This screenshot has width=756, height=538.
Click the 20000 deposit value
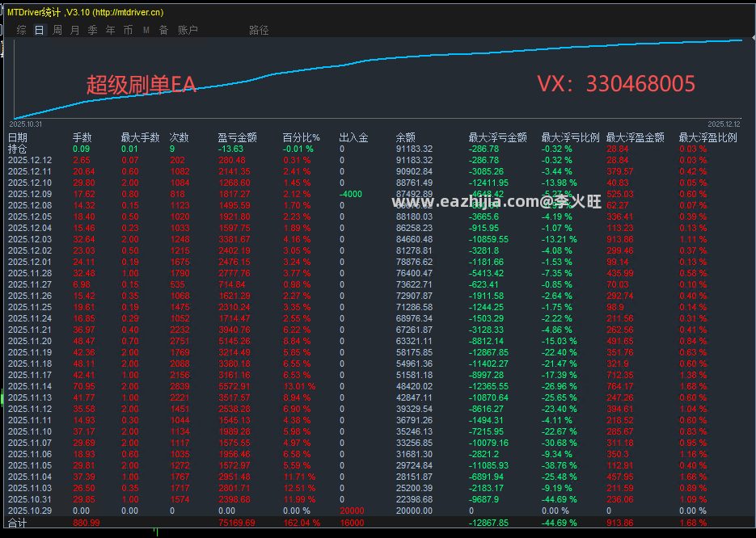click(x=352, y=511)
